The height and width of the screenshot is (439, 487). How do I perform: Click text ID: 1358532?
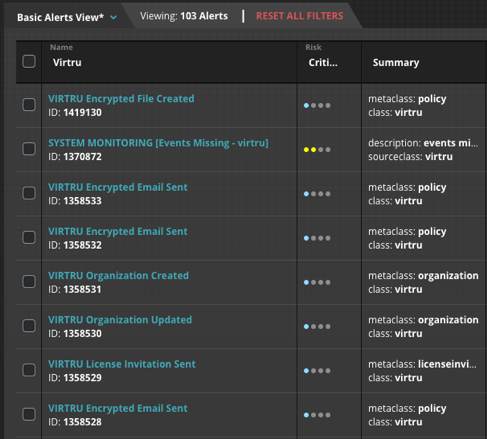pyautogui.click(x=75, y=245)
